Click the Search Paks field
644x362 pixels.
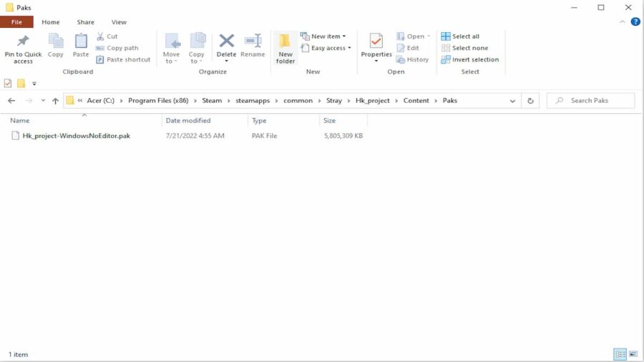click(x=590, y=101)
